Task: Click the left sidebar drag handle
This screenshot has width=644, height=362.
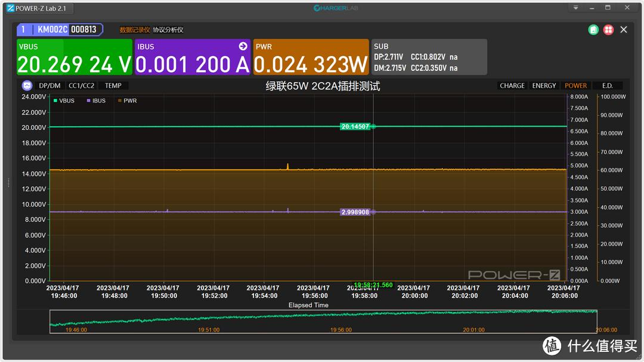Action: (x=8, y=182)
